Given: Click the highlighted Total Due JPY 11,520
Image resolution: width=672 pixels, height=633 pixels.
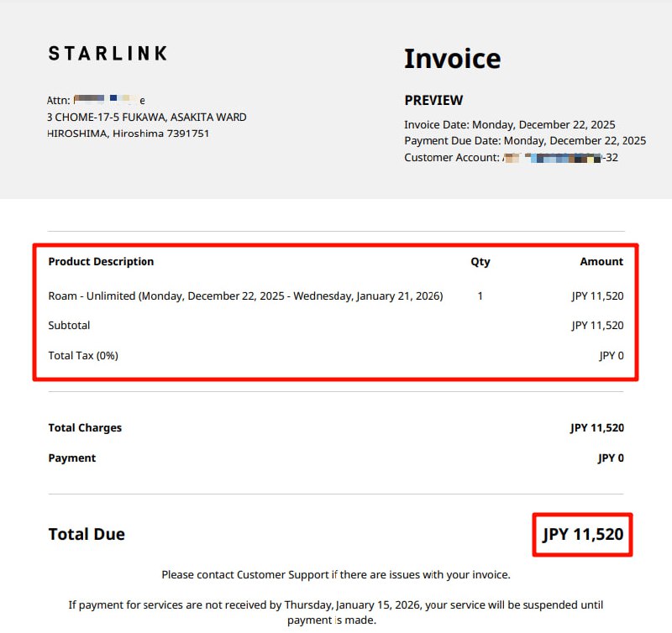Looking at the screenshot, I should [583, 534].
